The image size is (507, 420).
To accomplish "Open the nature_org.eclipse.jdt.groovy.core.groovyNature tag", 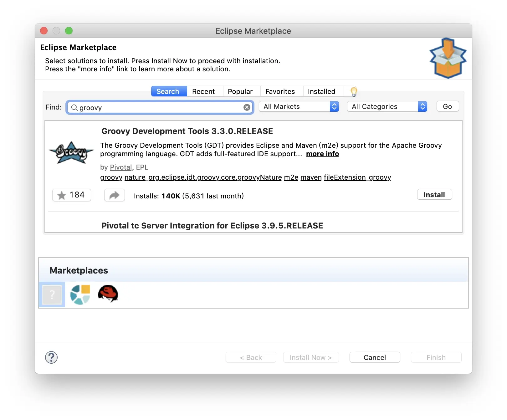I will (203, 177).
